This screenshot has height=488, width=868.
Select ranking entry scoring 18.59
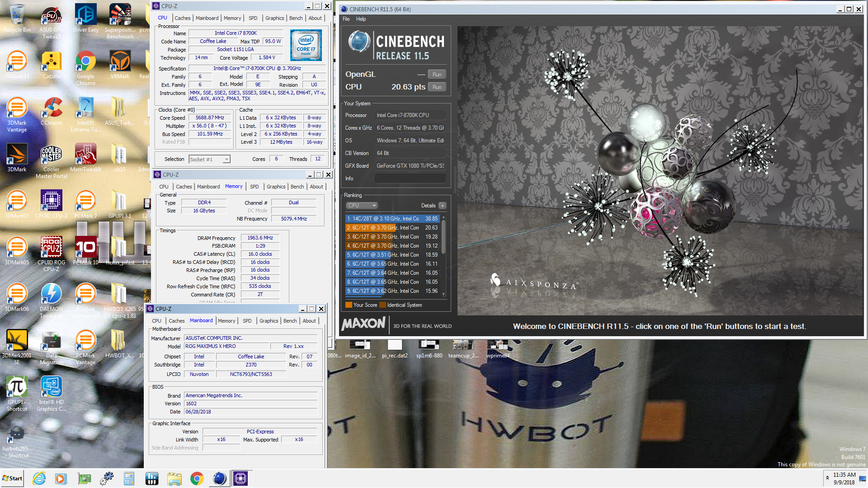point(392,255)
